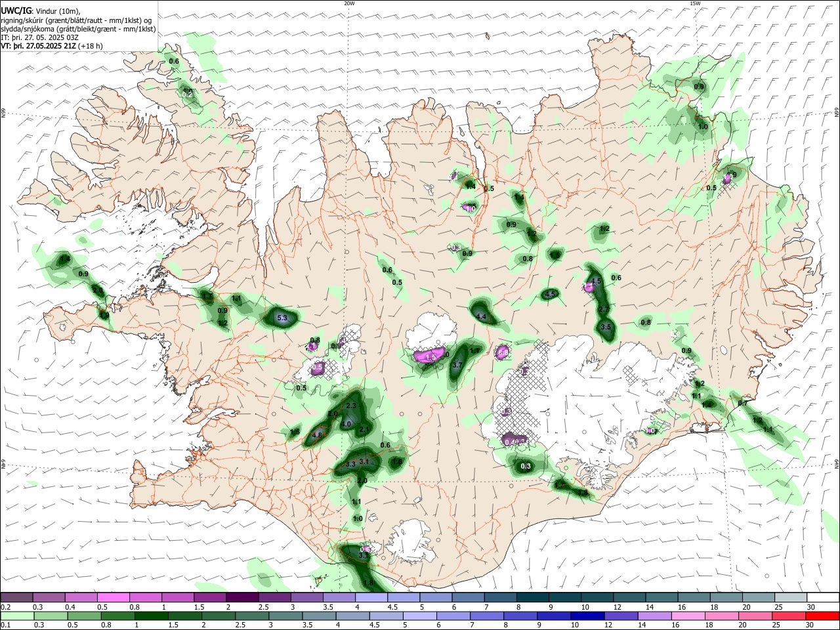840x630 pixels.
Task: Click the 2.7 precipitation value in the east
Action: [x=604, y=309]
